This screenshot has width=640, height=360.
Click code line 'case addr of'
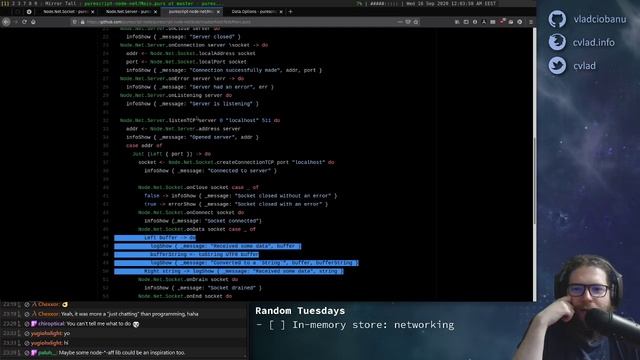pyautogui.click(x=144, y=145)
